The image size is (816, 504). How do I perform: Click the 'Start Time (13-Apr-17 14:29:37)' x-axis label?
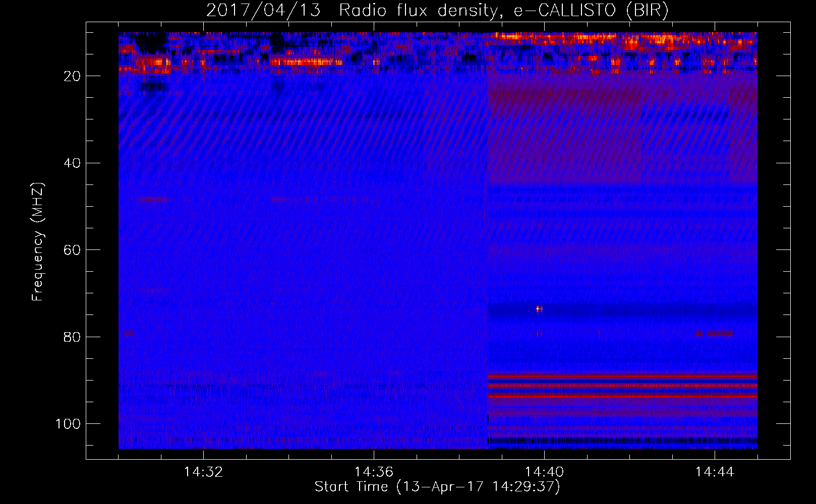click(437, 487)
